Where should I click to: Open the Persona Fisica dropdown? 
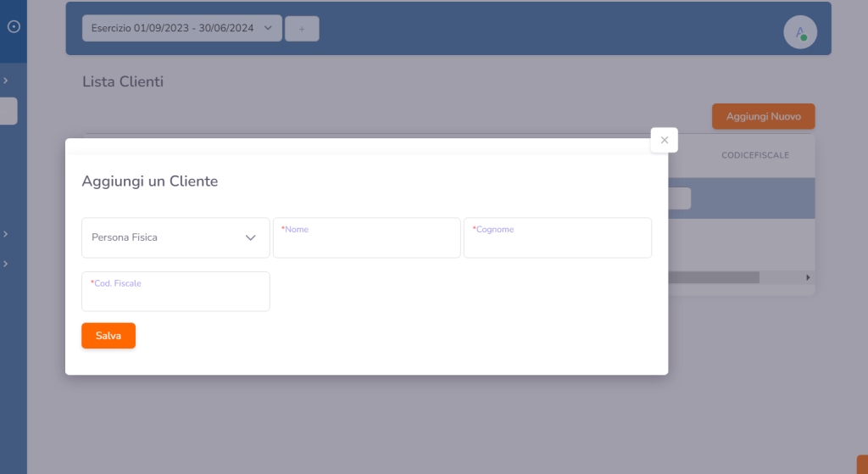(175, 237)
